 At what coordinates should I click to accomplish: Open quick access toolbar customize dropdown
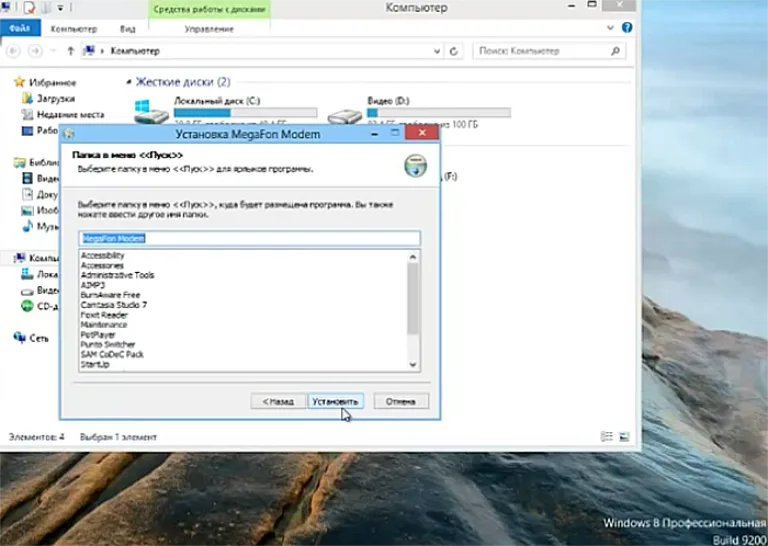60,8
